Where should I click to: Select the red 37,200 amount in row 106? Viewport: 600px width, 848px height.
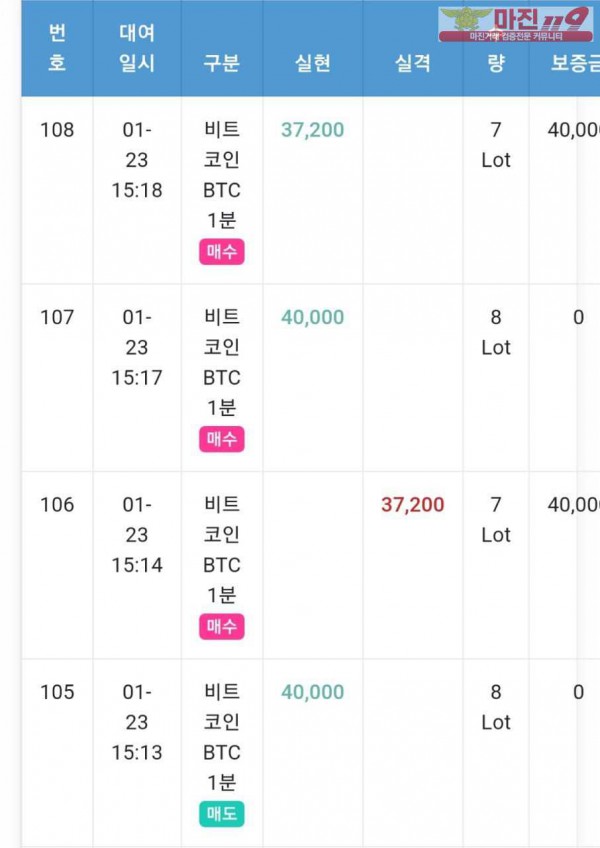[412, 505]
